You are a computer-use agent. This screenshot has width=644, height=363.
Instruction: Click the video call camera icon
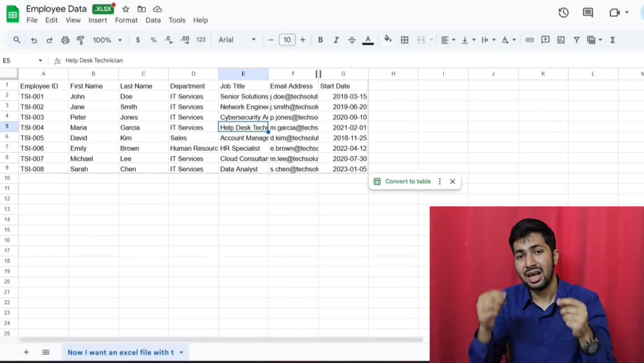614,13
